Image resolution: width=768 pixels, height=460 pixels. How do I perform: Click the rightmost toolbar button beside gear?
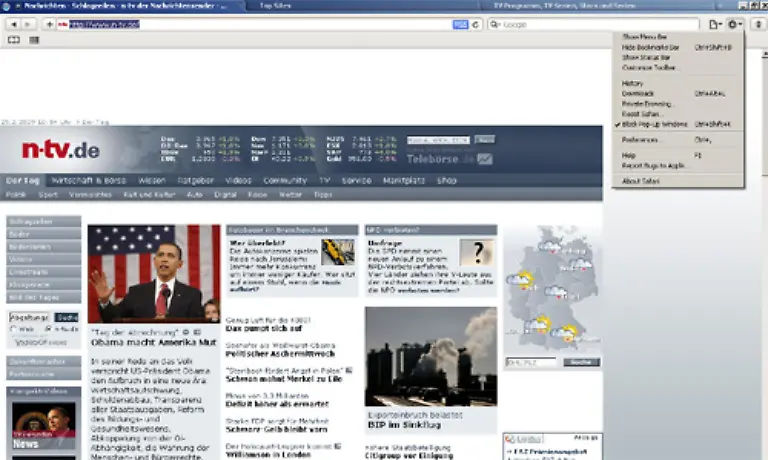pos(758,24)
